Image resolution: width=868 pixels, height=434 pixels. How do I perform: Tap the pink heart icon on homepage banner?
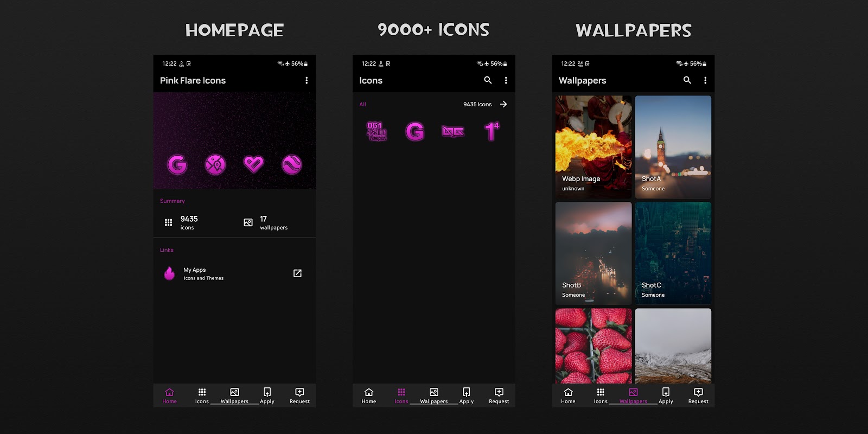[253, 164]
